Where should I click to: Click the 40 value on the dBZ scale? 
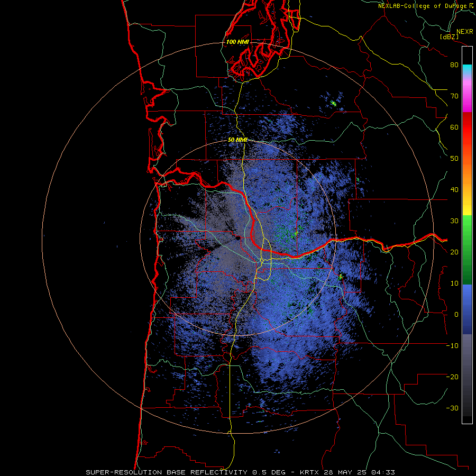coord(454,190)
